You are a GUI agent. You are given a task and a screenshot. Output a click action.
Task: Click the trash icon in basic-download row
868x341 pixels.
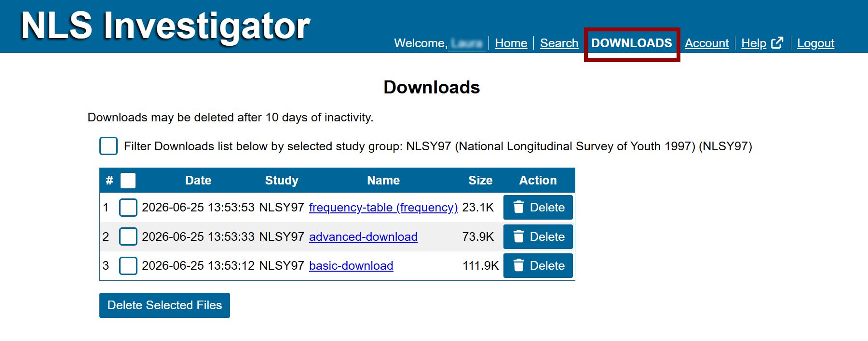point(518,265)
